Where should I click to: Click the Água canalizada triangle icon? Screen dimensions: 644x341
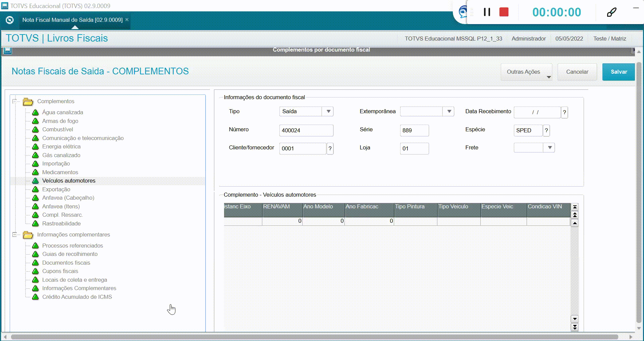pyautogui.click(x=36, y=112)
